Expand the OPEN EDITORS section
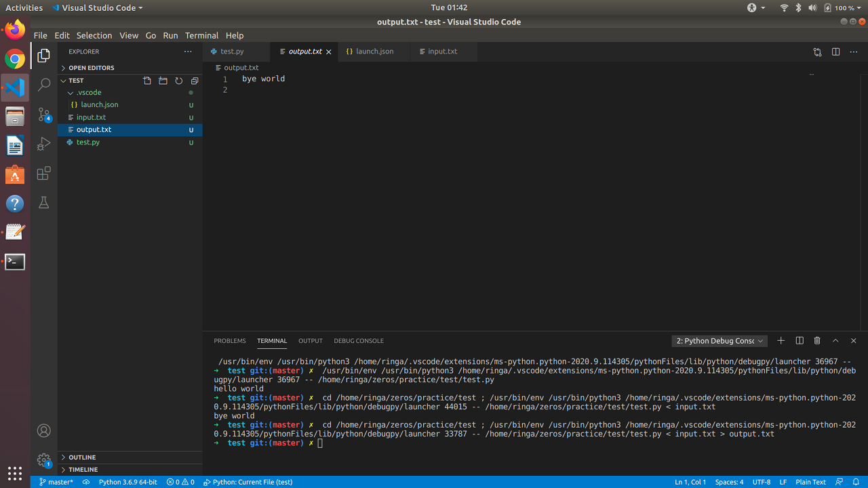The height and width of the screenshot is (488, 868). [130, 68]
